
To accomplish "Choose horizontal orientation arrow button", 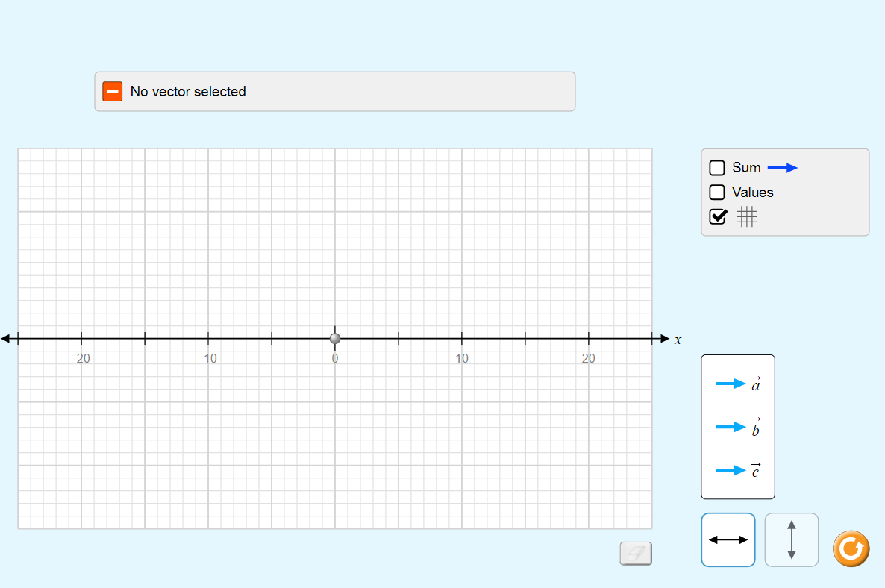I will click(x=728, y=540).
